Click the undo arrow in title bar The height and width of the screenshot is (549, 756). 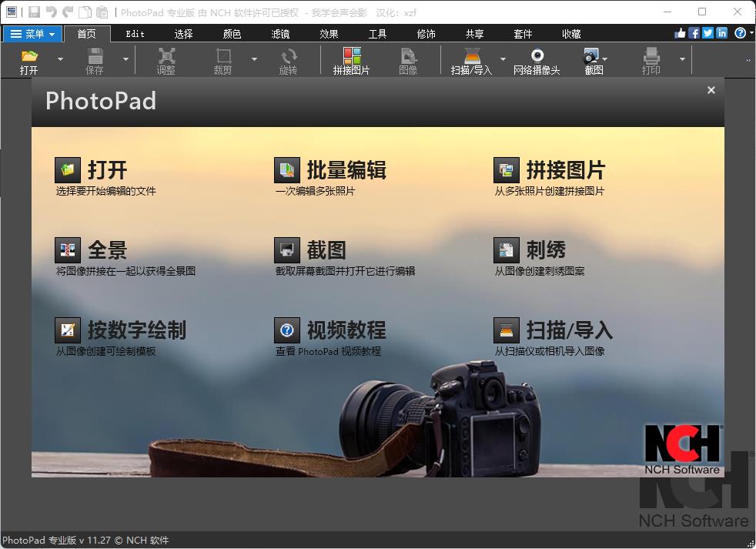pyautogui.click(x=51, y=12)
